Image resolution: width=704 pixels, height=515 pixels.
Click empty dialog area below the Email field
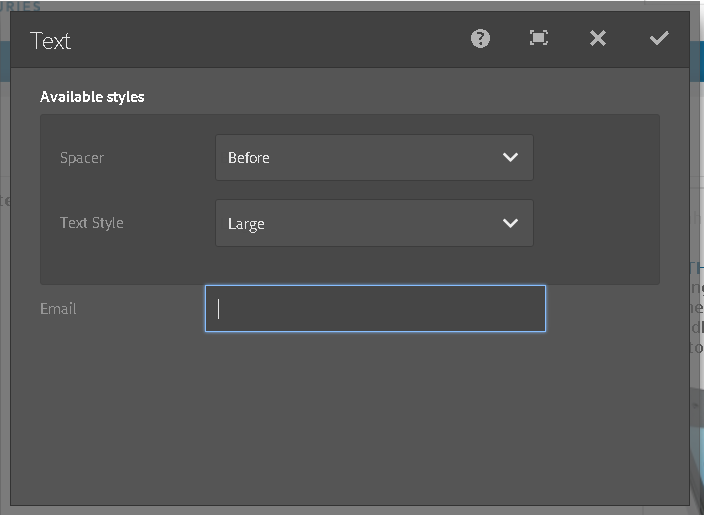click(360, 420)
